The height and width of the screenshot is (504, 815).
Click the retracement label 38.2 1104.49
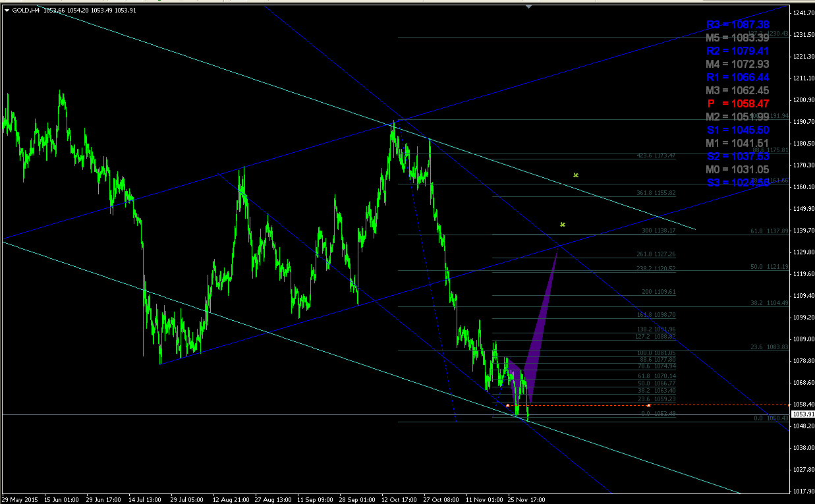pos(770,303)
